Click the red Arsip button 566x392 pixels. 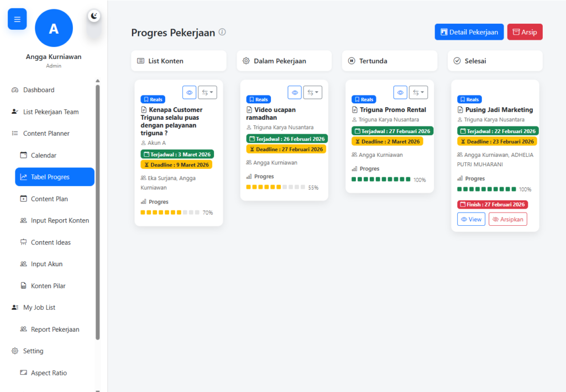[x=525, y=32]
